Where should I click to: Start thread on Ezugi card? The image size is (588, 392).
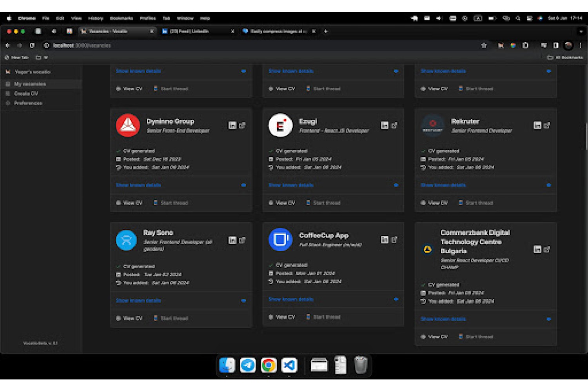323,203
